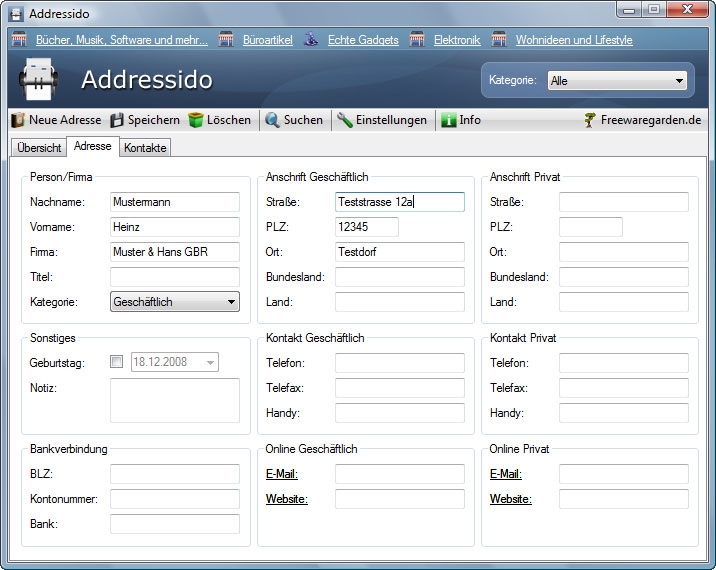Click into the Notiz text area
Screen dimensions: 716x570
point(175,400)
